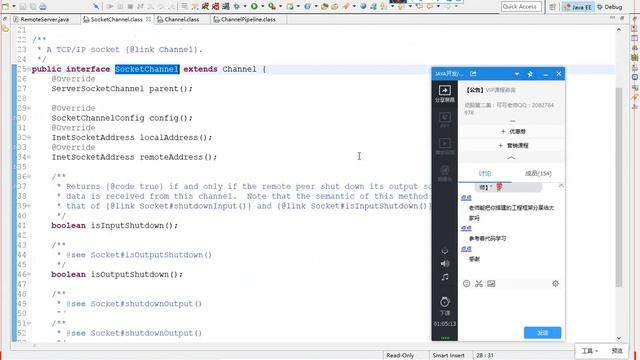Open chat settings gear icon
The image size is (640, 360).
[x=555, y=284]
